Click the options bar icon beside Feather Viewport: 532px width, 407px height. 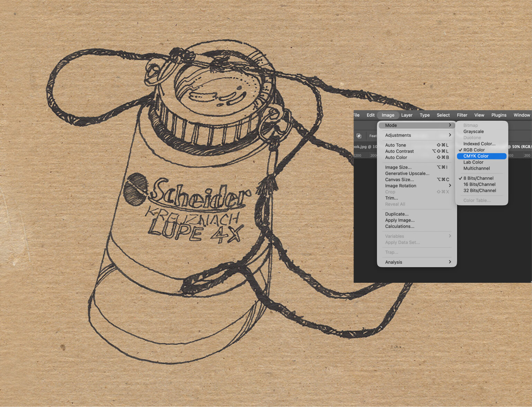[359, 136]
